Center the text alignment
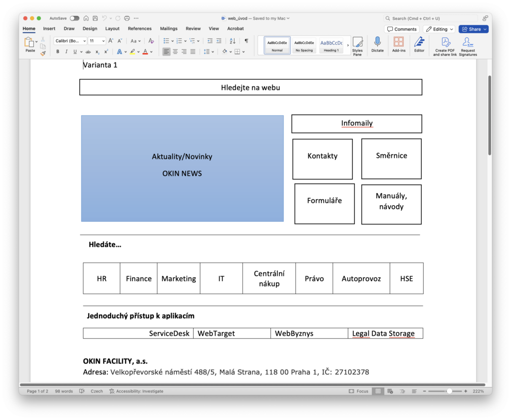 [x=175, y=52]
